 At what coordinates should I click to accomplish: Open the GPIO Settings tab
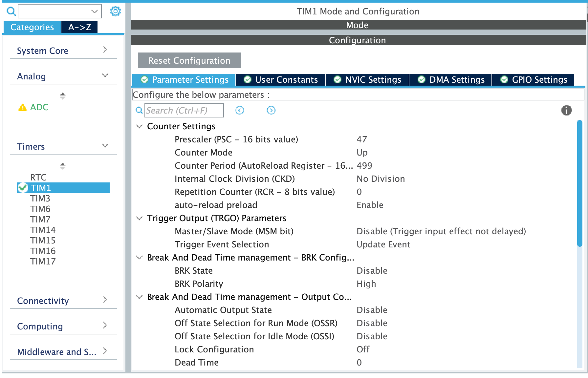[x=539, y=79]
